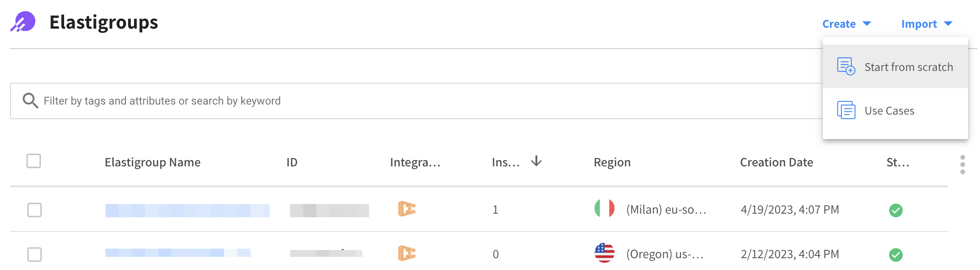Focus the filter by tags search field

[409, 101]
